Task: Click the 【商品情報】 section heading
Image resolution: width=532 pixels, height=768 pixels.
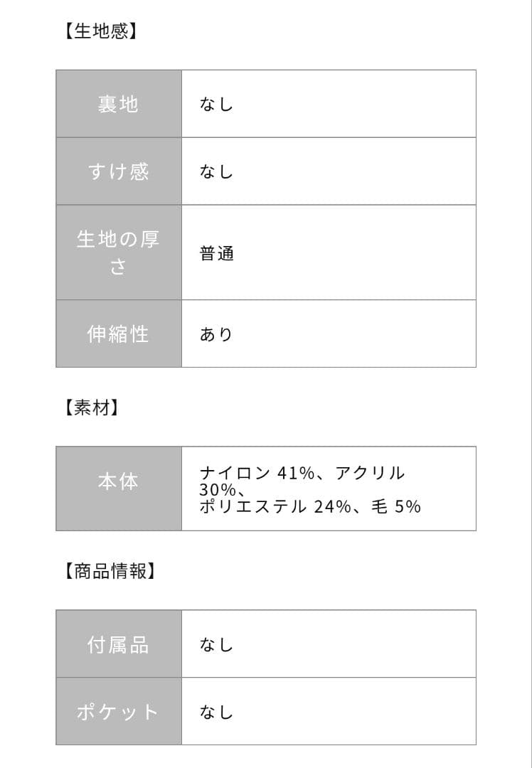Action: pyautogui.click(x=110, y=570)
